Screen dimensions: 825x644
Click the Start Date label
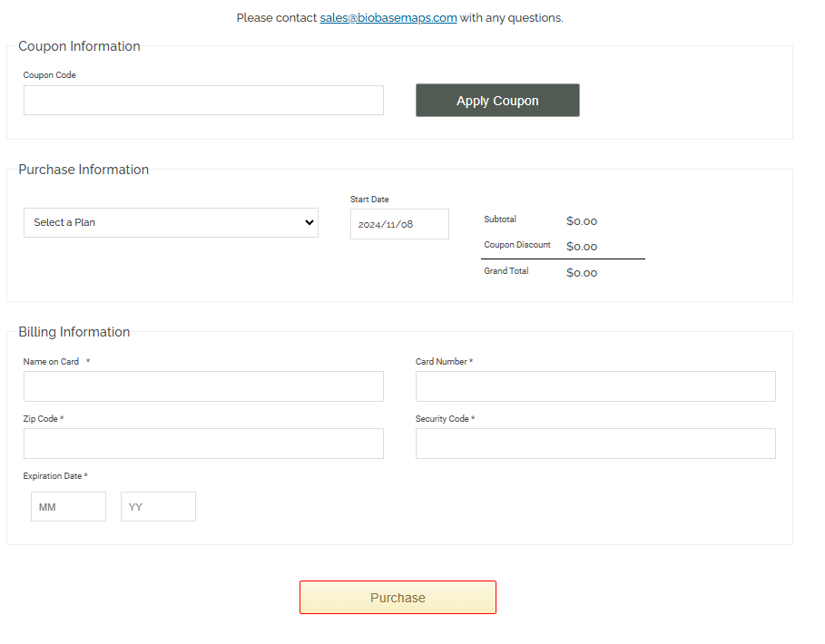369,200
